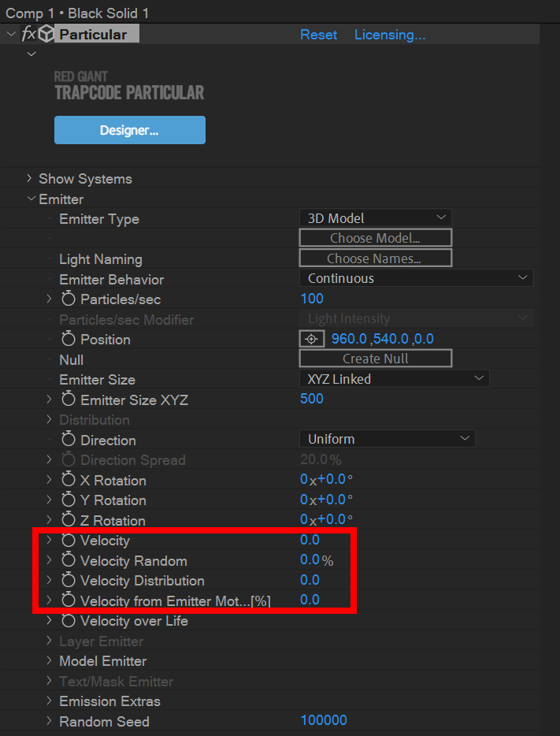Expand the Model Emitter group

click(49, 661)
